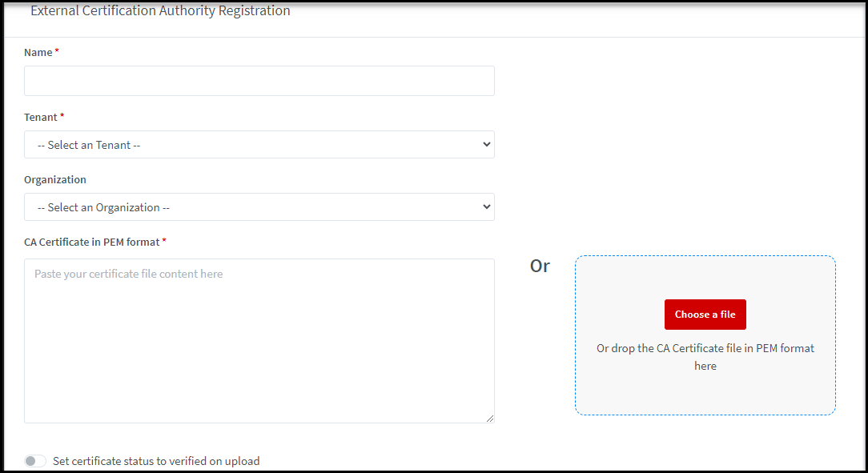
Task: Click the chevron arrow on Tenant dropdown
Action: [486, 145]
